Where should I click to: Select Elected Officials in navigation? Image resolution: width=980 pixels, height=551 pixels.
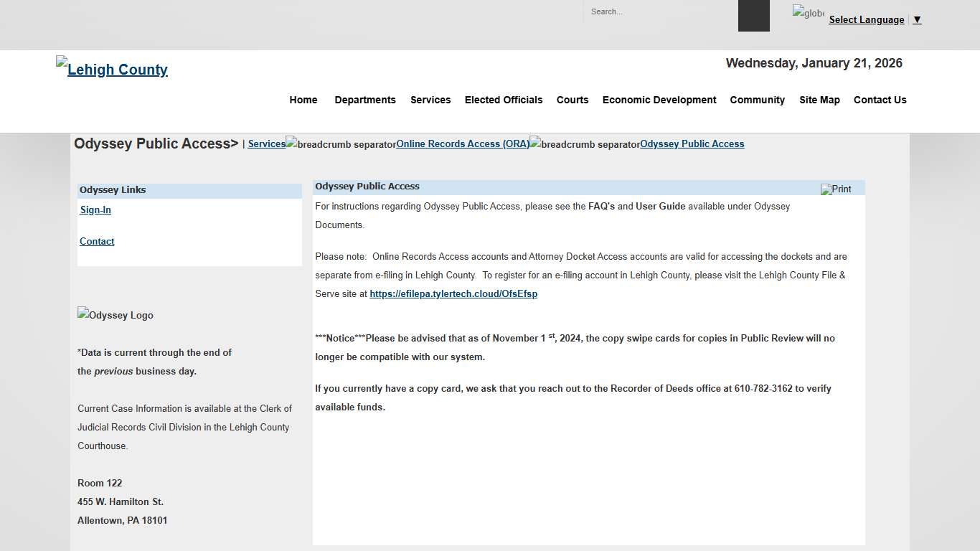(504, 100)
